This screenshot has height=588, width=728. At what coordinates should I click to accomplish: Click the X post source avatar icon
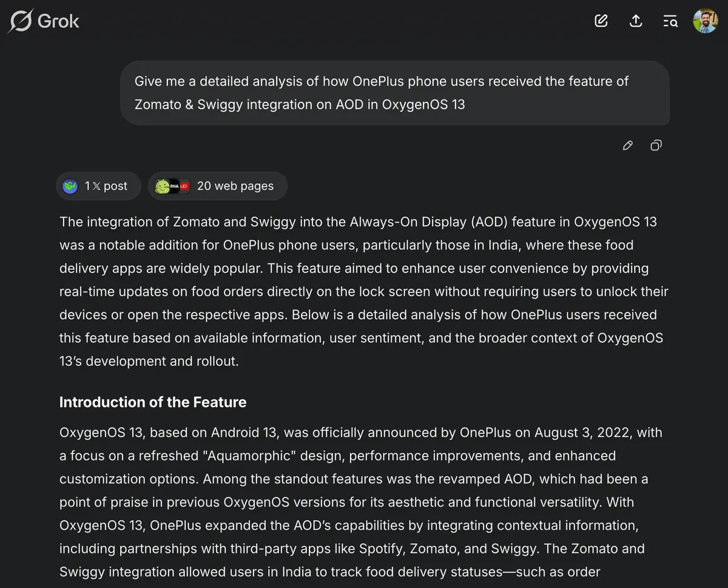(70, 186)
